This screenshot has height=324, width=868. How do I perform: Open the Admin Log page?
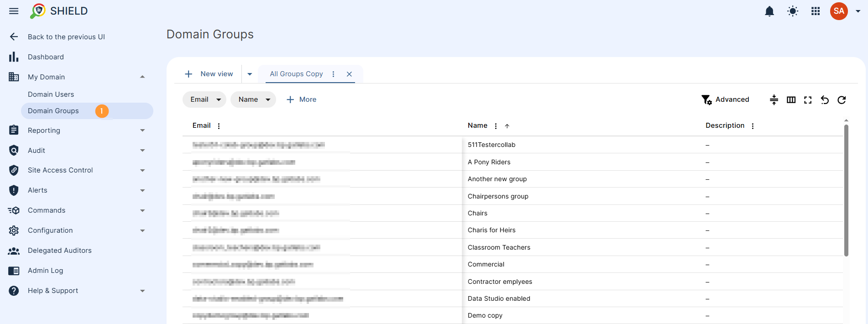tap(45, 271)
